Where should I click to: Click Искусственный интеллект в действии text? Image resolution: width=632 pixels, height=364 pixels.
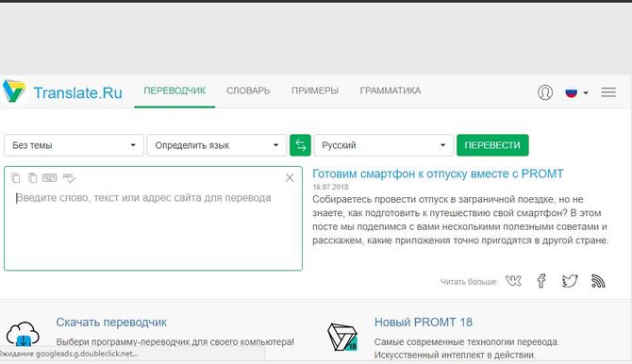[455, 356]
